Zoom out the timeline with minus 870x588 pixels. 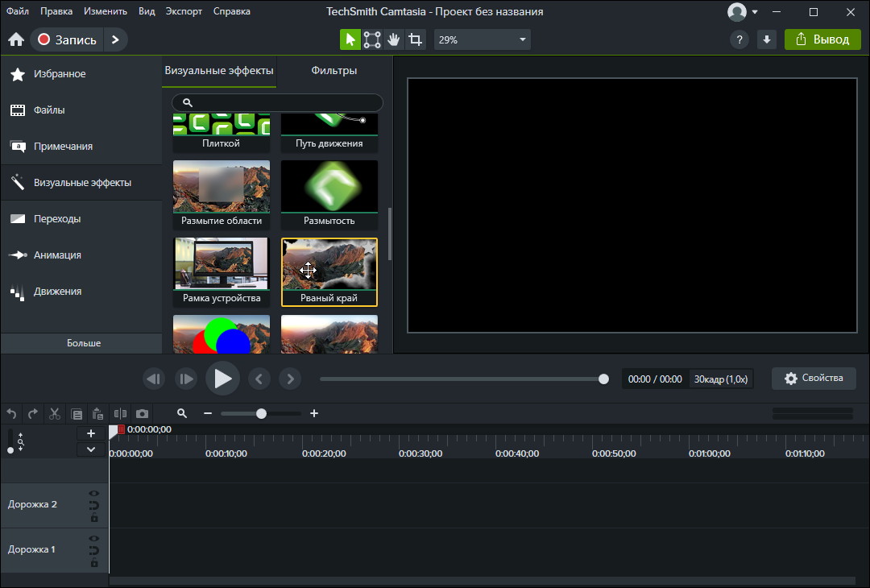(208, 413)
